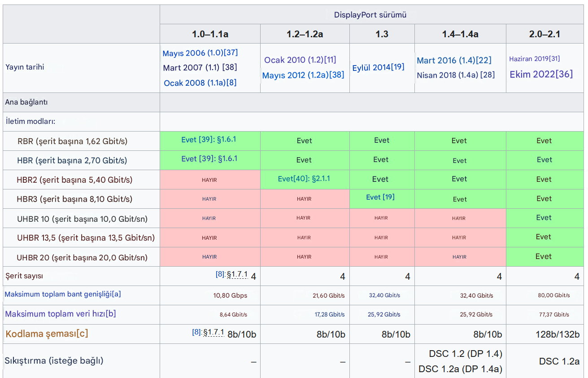The height and width of the screenshot is (378, 588).
Task: Open the Evet[40]: §2.1.1 reference
Action: click(304, 179)
